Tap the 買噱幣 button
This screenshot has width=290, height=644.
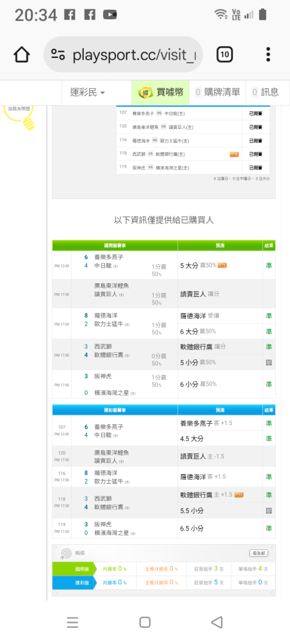[160, 92]
